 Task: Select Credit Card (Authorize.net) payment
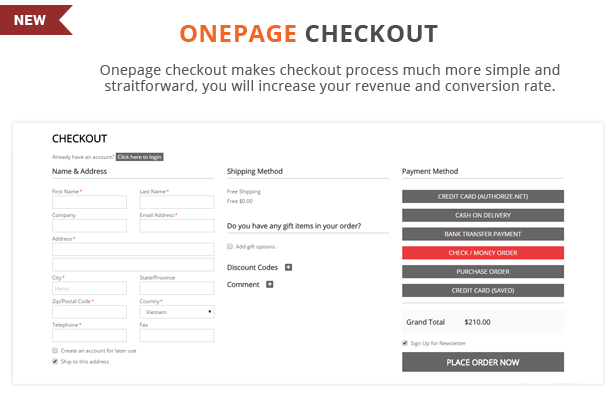483,196
